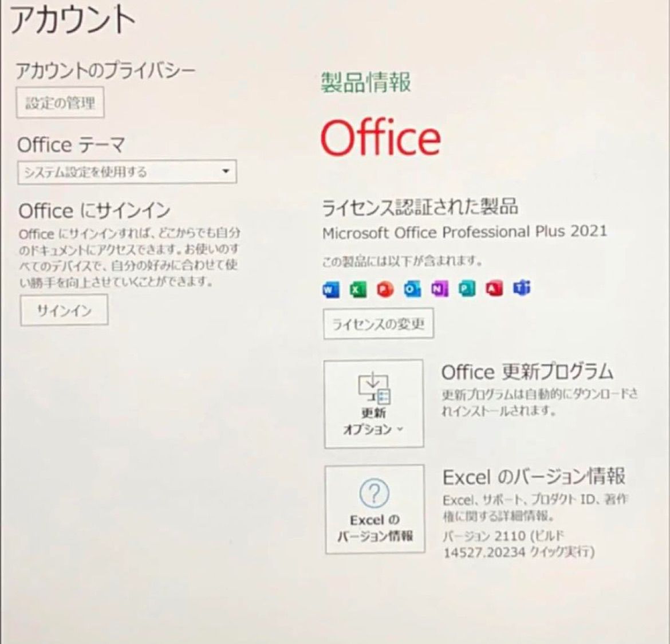Click the ライセンスの変更 button

(378, 324)
